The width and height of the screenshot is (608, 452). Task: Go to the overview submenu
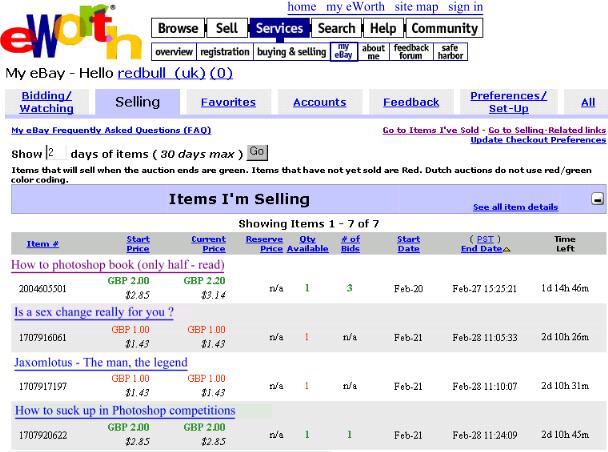tap(174, 52)
